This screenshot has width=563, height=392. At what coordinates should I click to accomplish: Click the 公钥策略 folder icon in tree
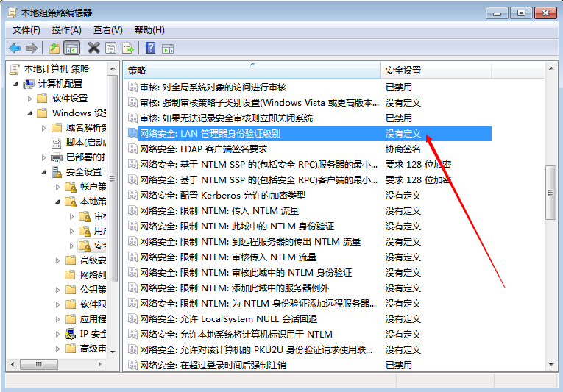(x=71, y=289)
